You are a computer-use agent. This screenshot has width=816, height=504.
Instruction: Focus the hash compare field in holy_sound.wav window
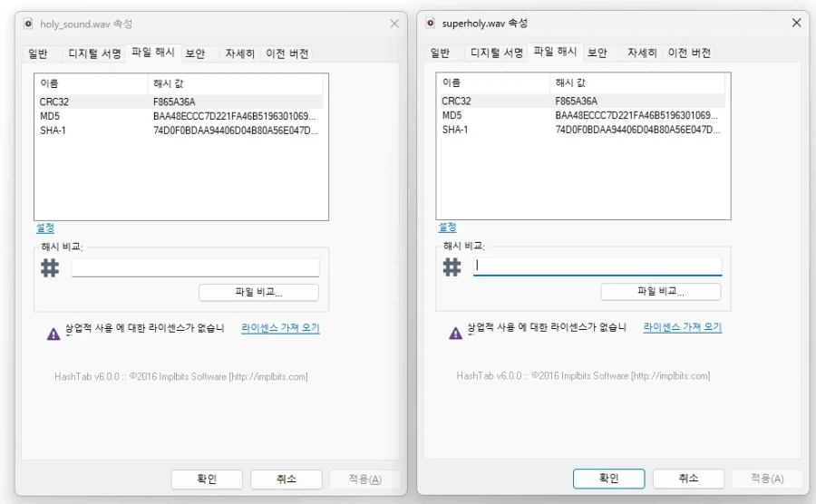(x=195, y=267)
